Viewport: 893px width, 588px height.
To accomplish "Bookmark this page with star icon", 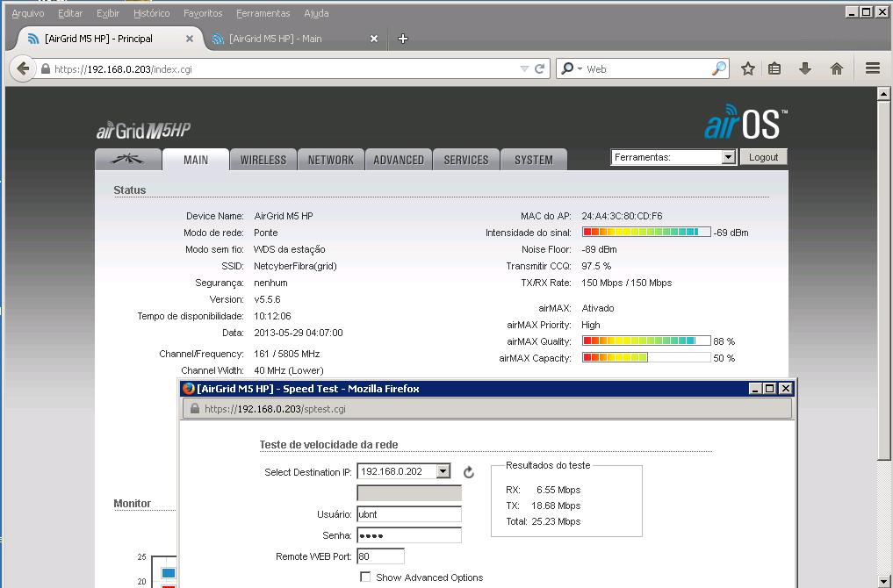I will coord(748,68).
